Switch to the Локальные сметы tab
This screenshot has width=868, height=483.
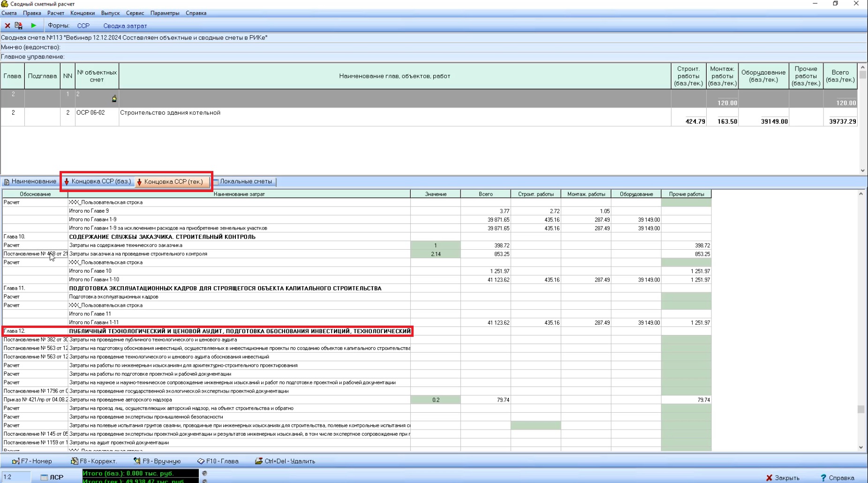243,182
